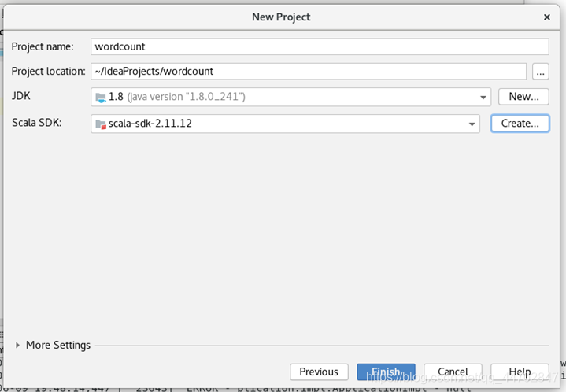The height and width of the screenshot is (392, 566).
Task: Click the Scala SDK folder icon beside scala-sdk-2.11.12
Action: [101, 124]
